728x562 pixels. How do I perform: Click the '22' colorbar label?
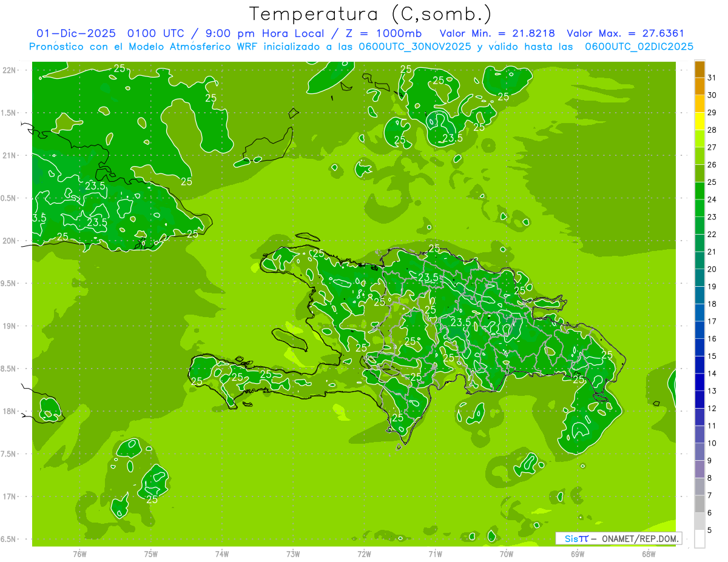(712, 234)
